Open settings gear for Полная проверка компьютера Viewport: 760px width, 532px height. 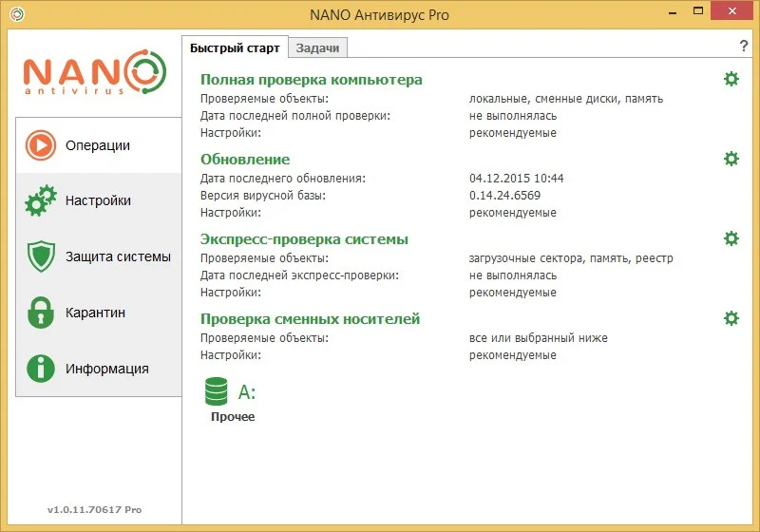[x=731, y=79]
